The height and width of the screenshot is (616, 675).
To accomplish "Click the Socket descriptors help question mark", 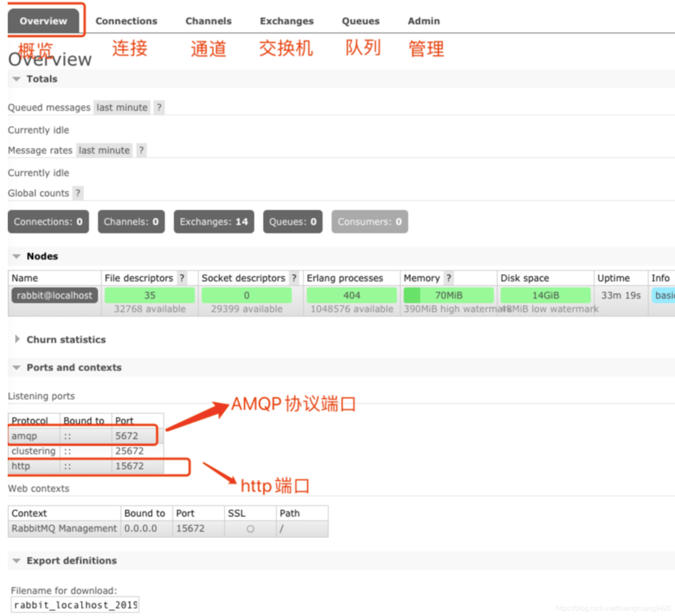I will (x=294, y=278).
